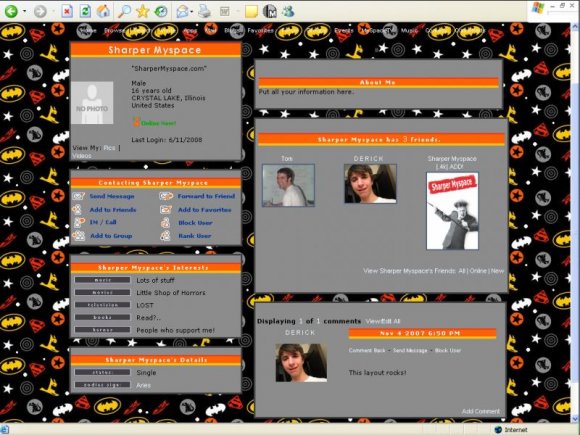Click the grey Forward arrow button
The image size is (580, 435).
pyautogui.click(x=40, y=11)
